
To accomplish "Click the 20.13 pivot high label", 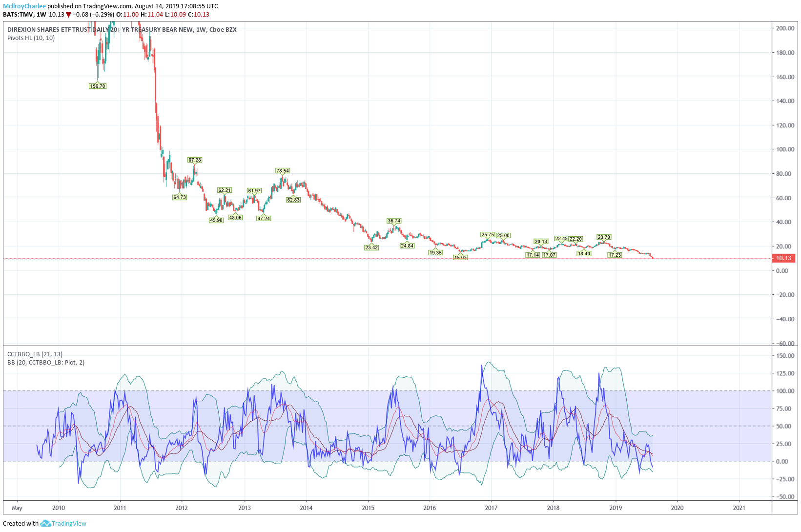I will tap(541, 242).
